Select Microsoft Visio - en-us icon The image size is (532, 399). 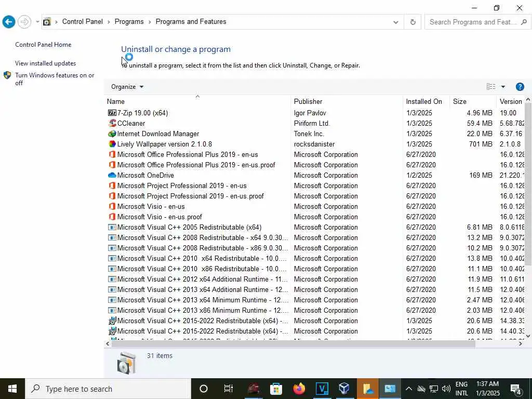(x=112, y=206)
